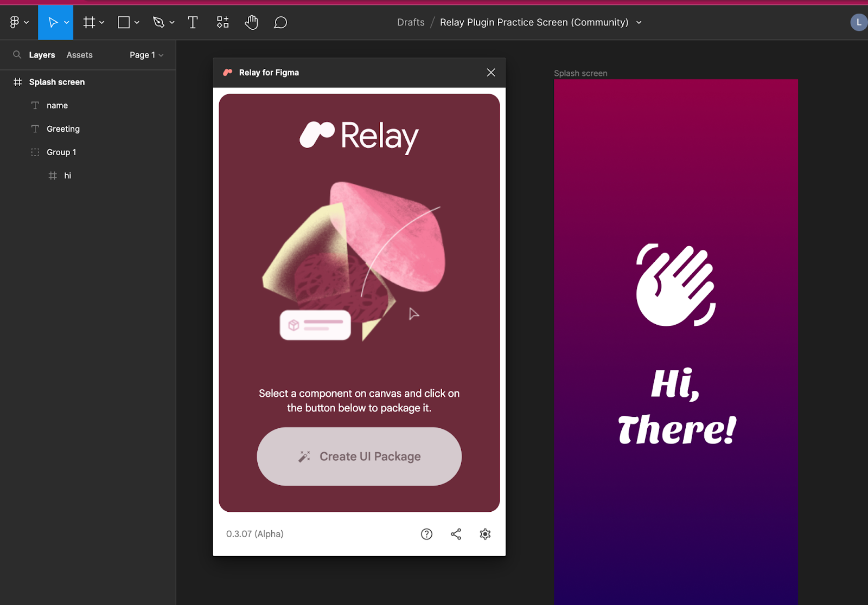
Task: Select the Hand tool
Action: (x=251, y=22)
